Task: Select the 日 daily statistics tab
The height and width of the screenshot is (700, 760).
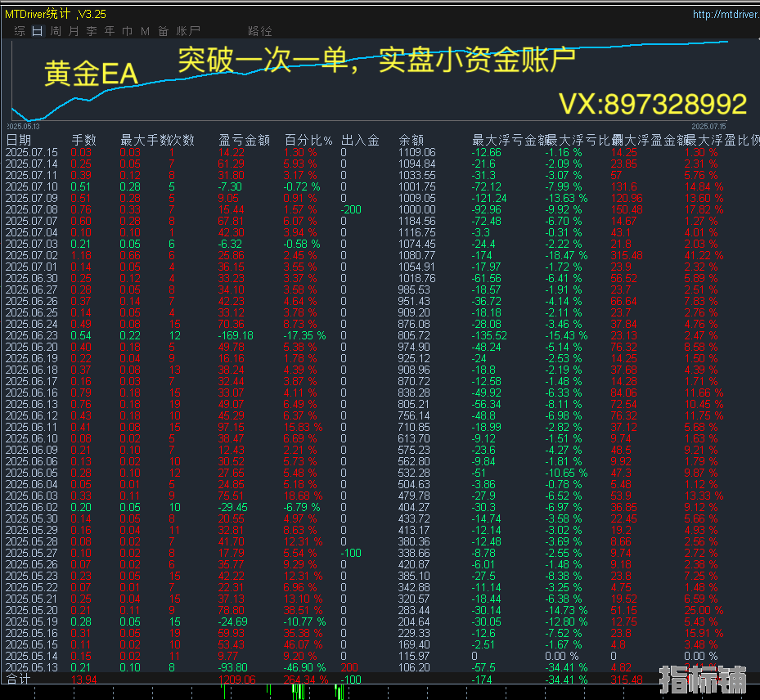Action: click(38, 31)
